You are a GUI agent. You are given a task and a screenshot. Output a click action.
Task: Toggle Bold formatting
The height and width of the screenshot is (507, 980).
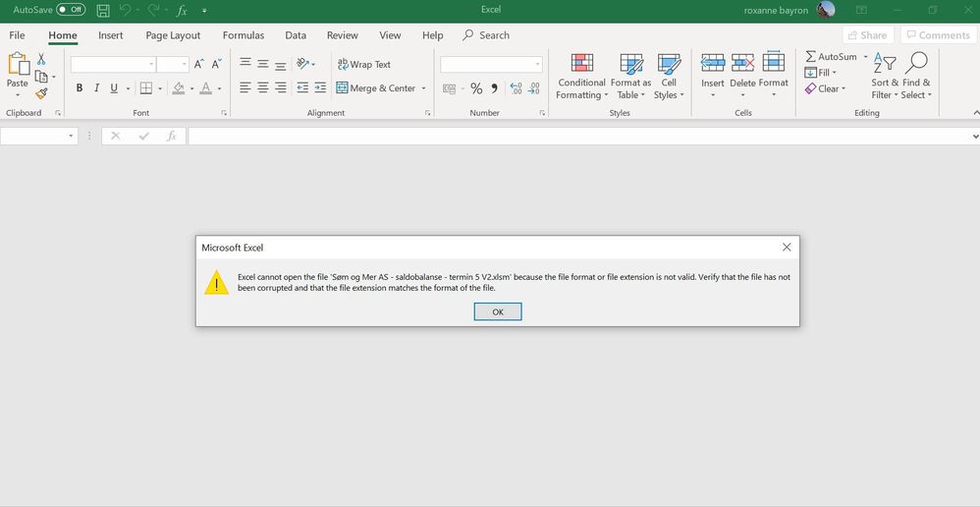(80, 88)
